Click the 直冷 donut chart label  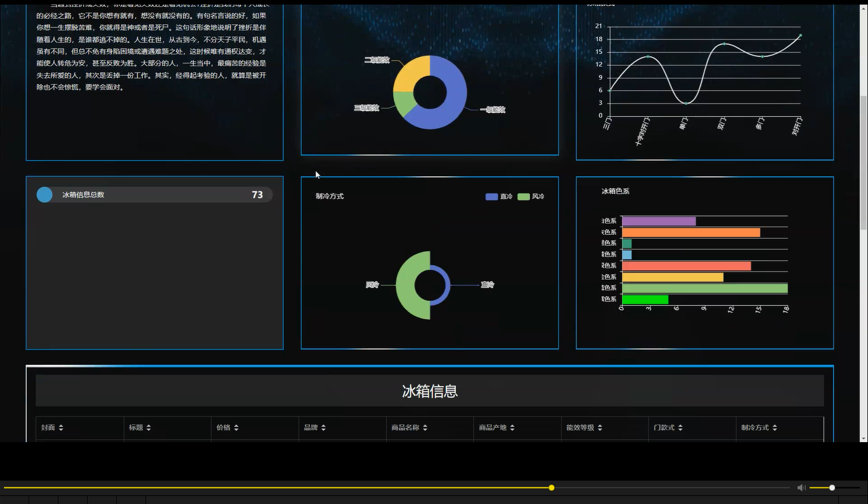point(487,285)
